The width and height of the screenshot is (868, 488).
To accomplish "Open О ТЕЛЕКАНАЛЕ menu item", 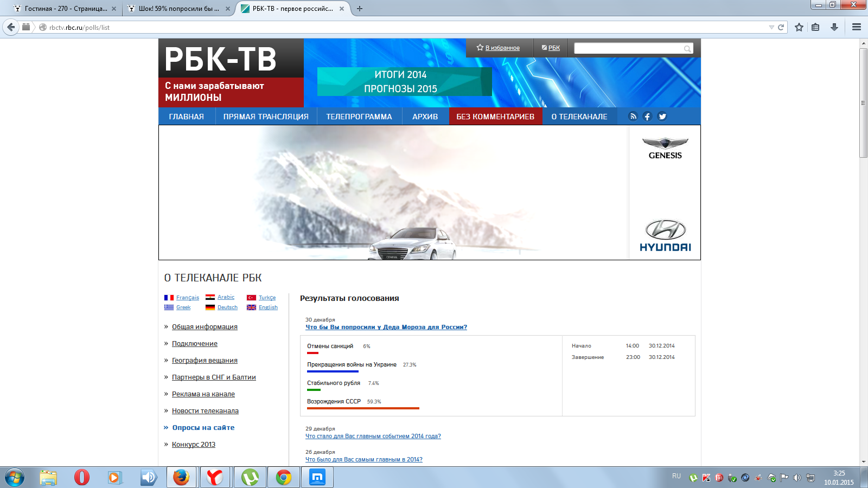I will click(579, 117).
